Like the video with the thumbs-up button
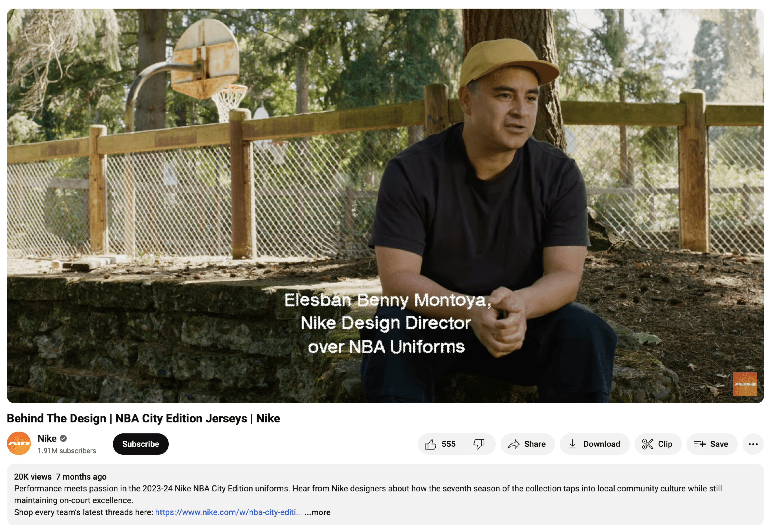 [x=441, y=444]
